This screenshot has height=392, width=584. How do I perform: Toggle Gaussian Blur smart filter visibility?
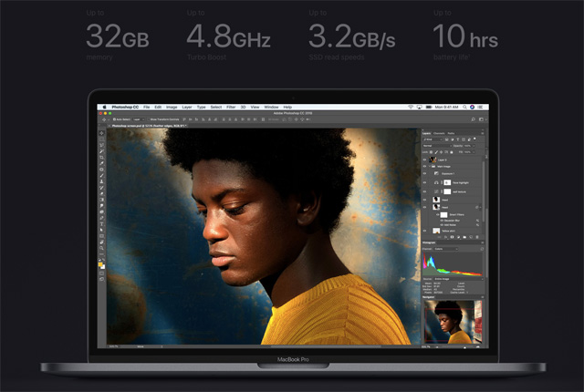click(442, 221)
